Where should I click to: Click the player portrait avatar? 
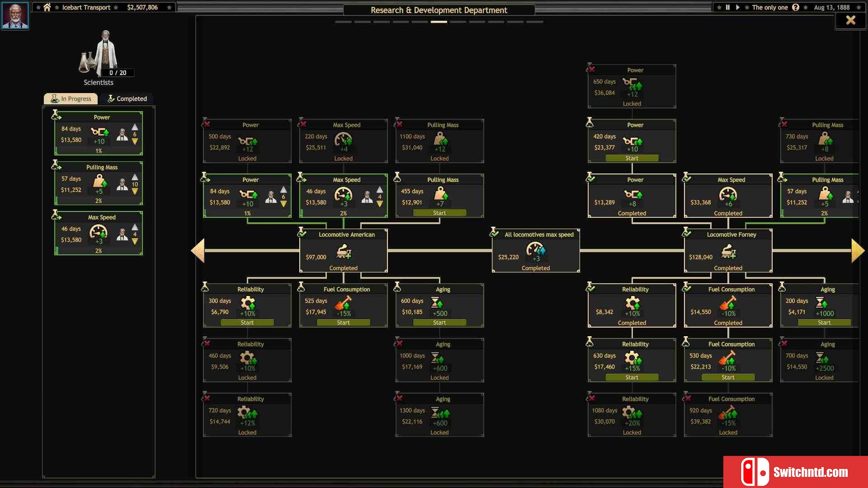[15, 15]
